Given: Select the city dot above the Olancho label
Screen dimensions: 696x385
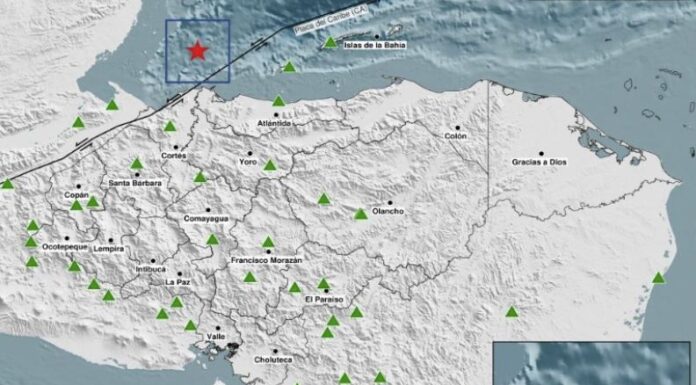Looking at the screenshot, I should coord(390,203).
